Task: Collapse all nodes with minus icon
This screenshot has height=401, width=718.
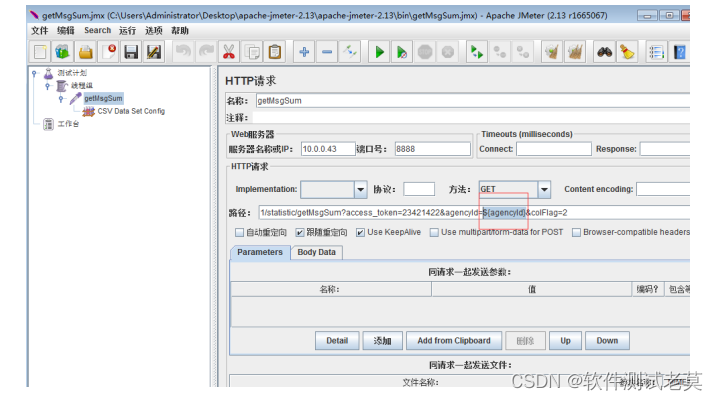Action: (x=327, y=52)
